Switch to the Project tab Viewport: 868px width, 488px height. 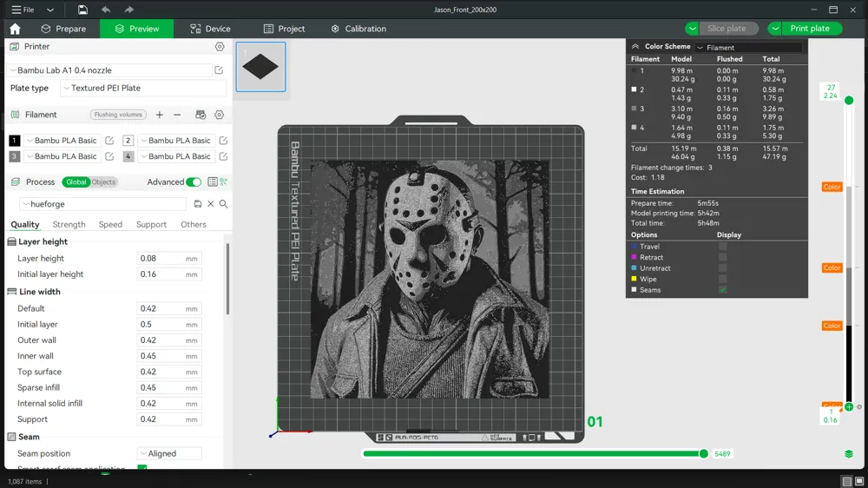(x=285, y=29)
